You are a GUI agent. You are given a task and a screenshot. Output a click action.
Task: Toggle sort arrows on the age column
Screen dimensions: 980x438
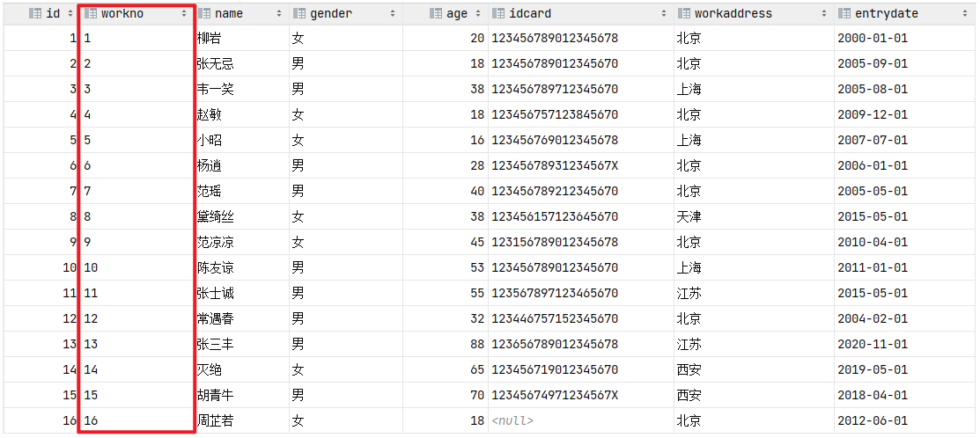tap(478, 13)
